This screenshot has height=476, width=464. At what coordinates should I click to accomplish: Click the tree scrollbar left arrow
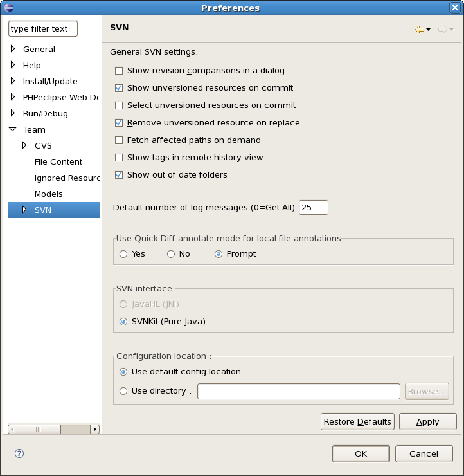point(12,429)
